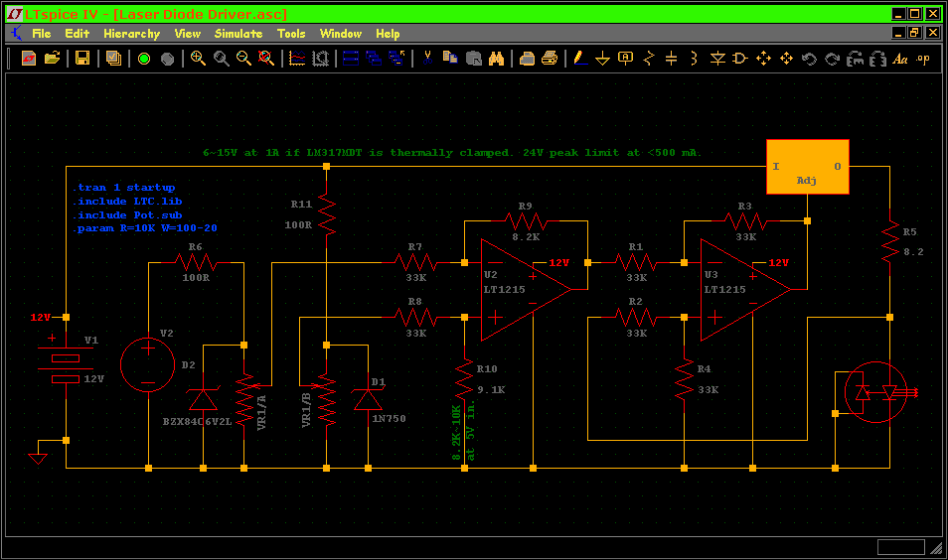Image resolution: width=948 pixels, height=560 pixels.
Task: Open the Edit menu
Action: click(77, 34)
